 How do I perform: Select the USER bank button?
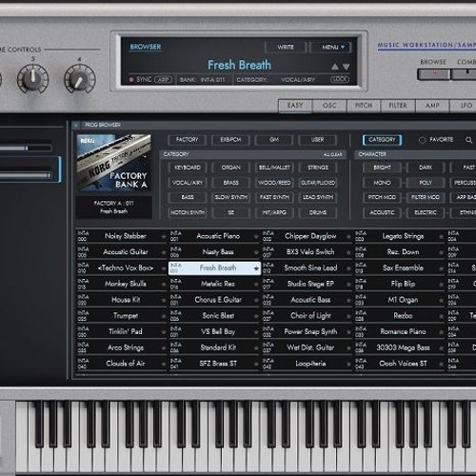click(318, 140)
